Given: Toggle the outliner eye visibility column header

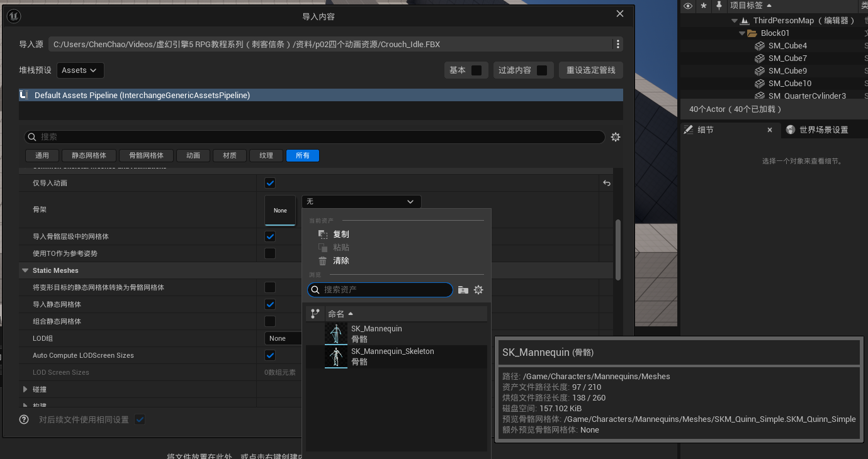Looking at the screenshot, I should (688, 6).
